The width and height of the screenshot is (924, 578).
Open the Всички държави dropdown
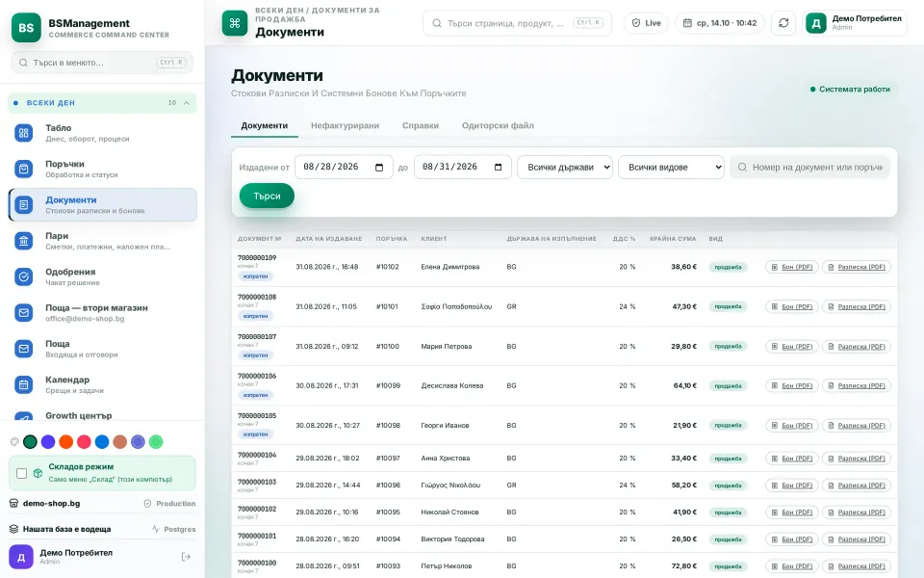(565, 168)
